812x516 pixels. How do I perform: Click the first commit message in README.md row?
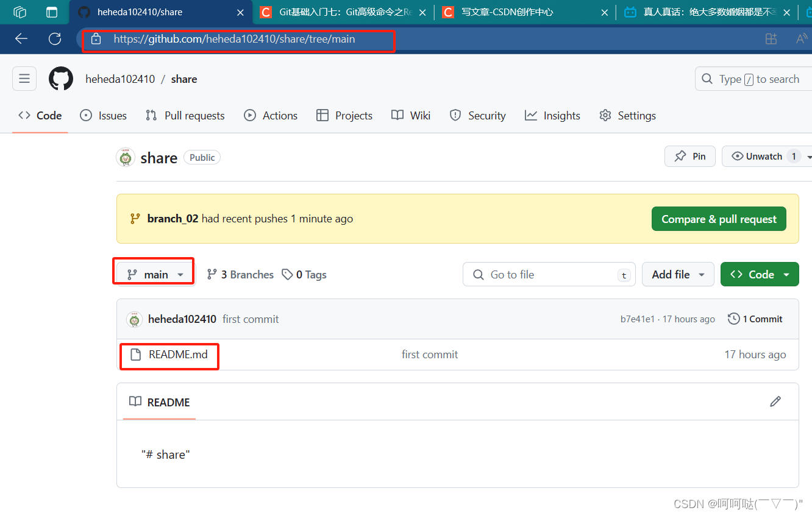coord(430,355)
